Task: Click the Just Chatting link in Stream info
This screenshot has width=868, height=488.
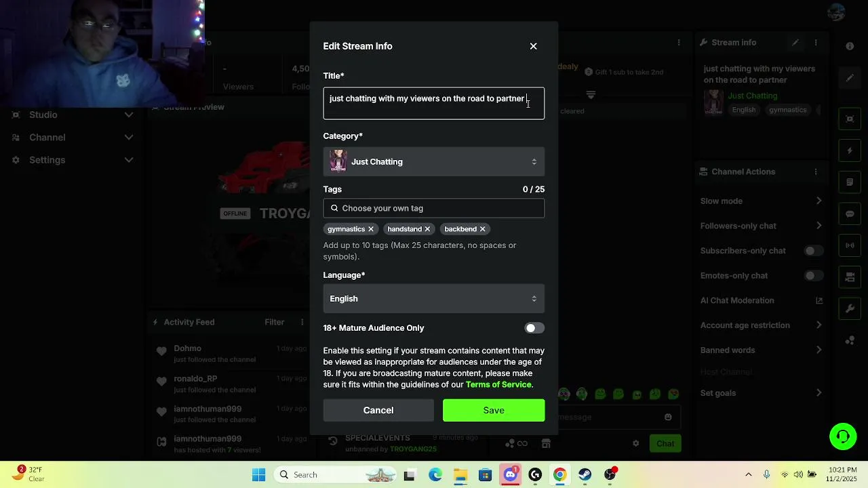Action: tap(753, 96)
